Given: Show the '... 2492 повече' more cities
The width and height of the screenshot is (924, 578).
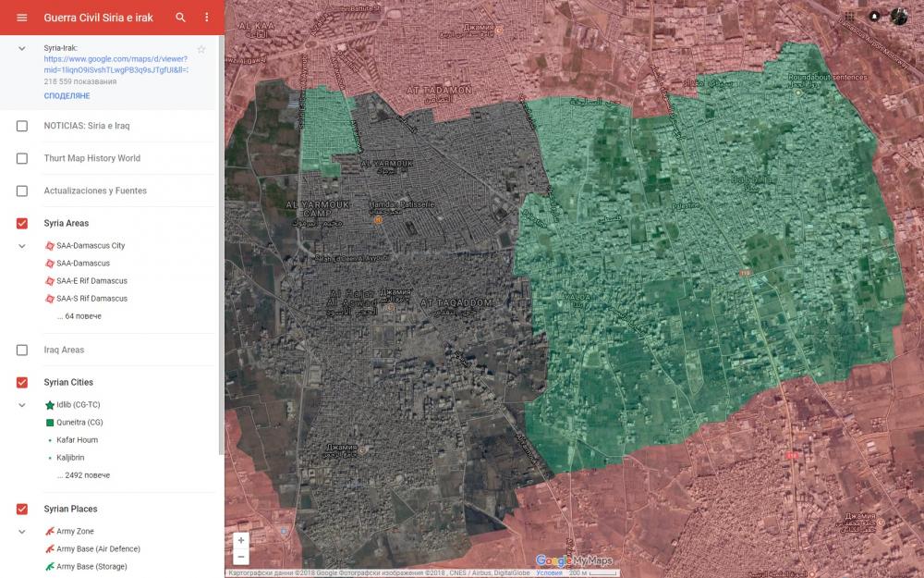Looking at the screenshot, I should tap(87, 475).
